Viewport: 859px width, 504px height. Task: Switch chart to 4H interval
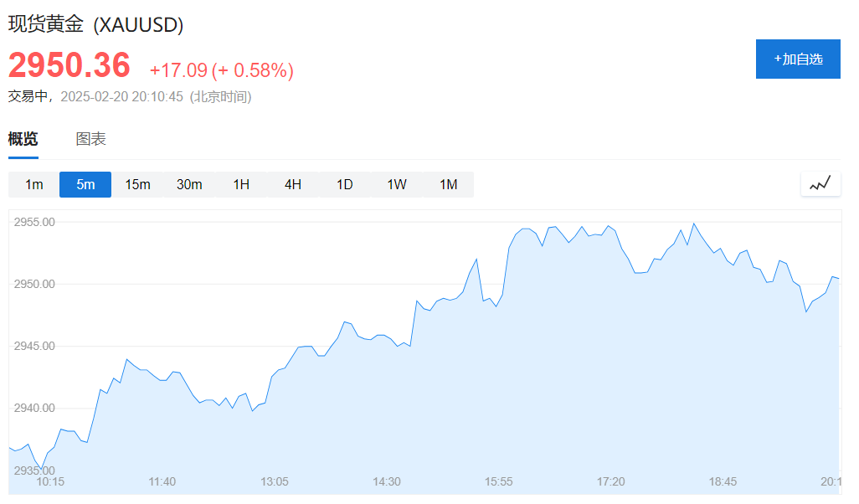point(293,184)
